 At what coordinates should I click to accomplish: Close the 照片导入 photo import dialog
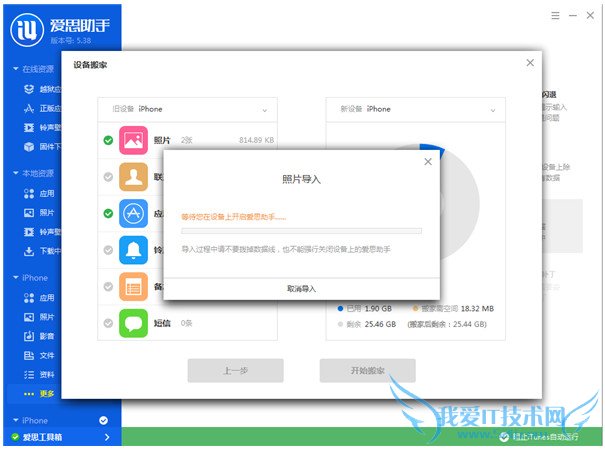pyautogui.click(x=428, y=162)
